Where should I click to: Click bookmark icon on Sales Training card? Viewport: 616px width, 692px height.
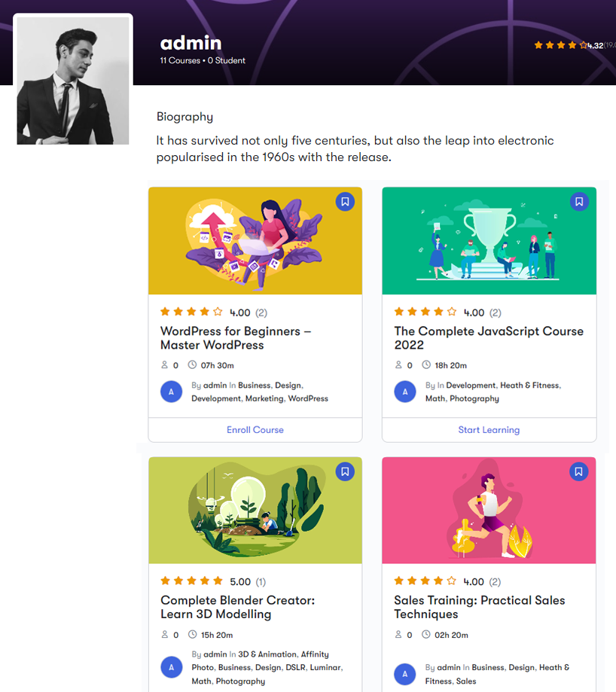pos(578,471)
